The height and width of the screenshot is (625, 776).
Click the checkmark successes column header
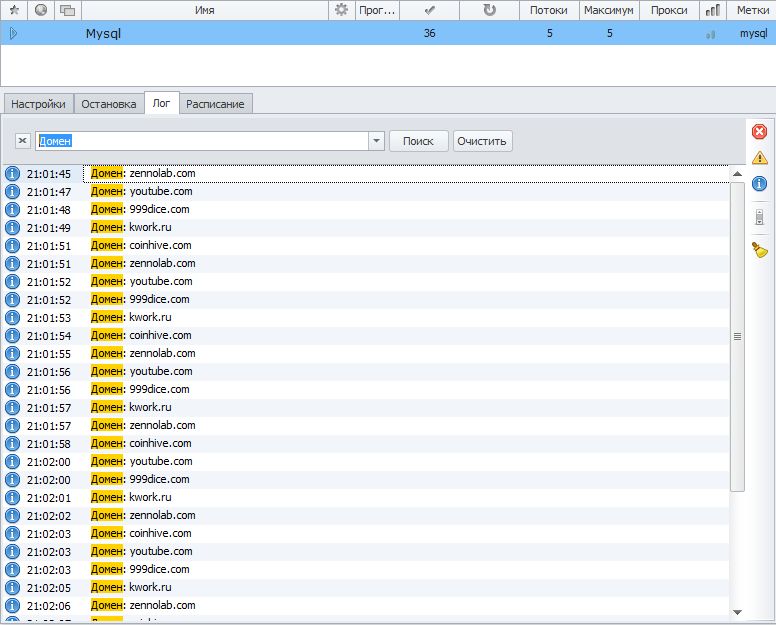[x=430, y=10]
